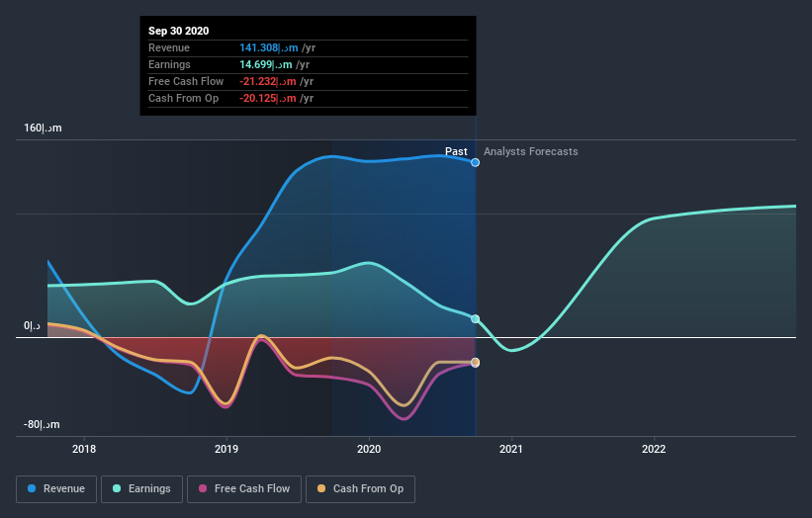Toggle the Free Cash Flow legend button

pyautogui.click(x=244, y=489)
